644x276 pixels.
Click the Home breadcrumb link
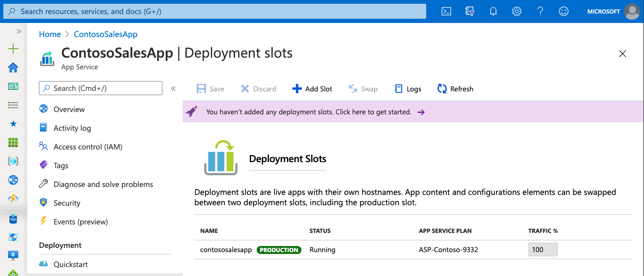(x=50, y=34)
